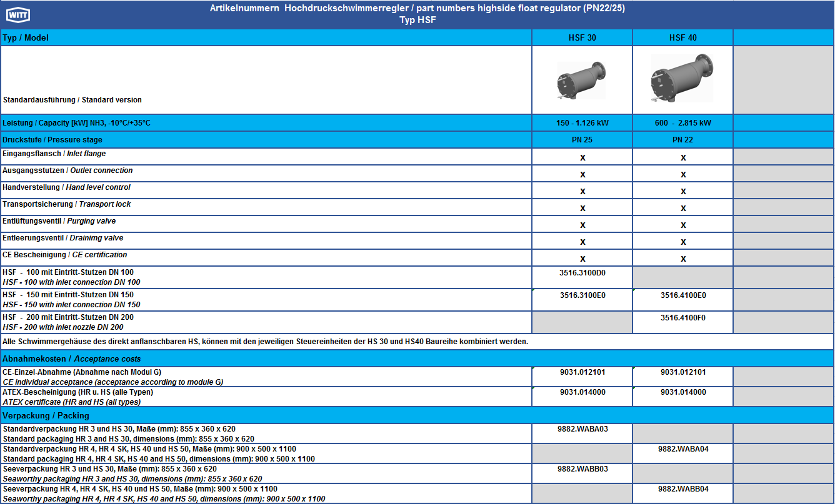Click HSF 40 ATEX number 9031.014000
This screenshot has width=835, height=504.
683,392
